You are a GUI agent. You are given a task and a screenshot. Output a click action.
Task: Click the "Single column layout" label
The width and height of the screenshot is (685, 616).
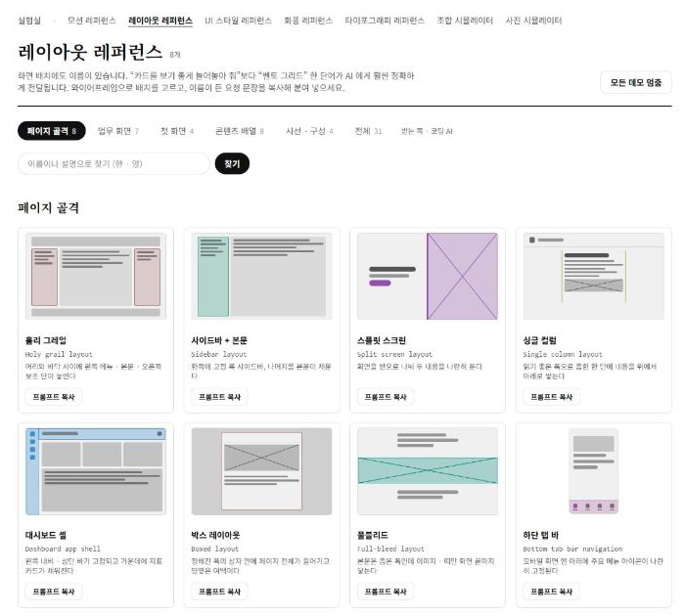(563, 355)
